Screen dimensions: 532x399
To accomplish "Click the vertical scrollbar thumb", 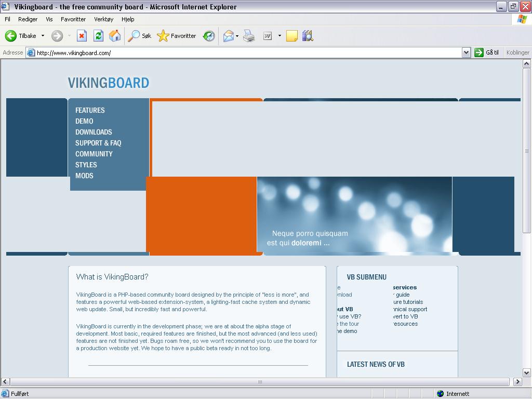I will (527, 151).
